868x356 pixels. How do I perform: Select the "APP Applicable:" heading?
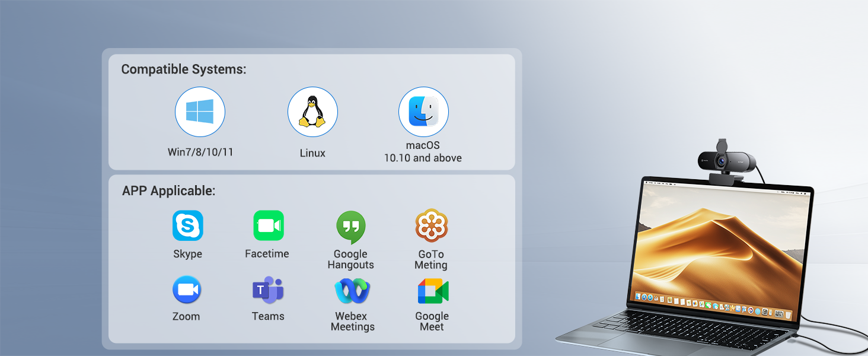pos(168,191)
